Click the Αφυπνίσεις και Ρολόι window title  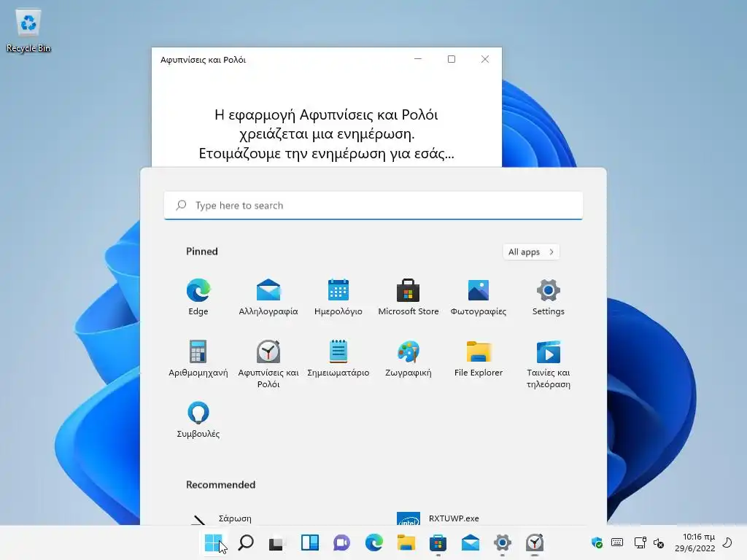coord(203,60)
